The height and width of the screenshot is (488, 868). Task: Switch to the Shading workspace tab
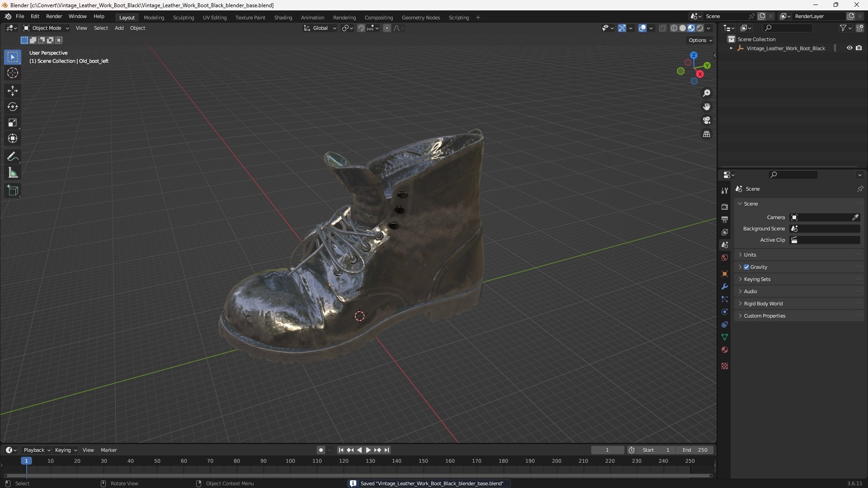click(283, 18)
